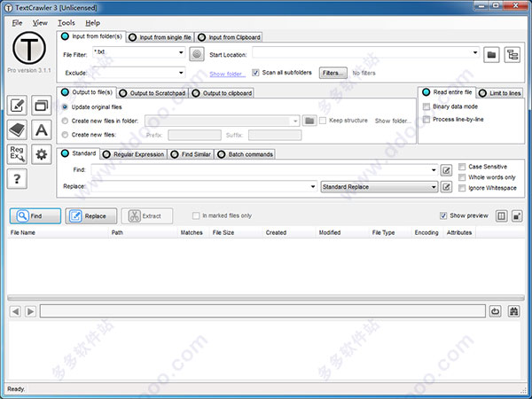Open the Tools menu
Image resolution: width=532 pixels, height=399 pixels.
pos(66,23)
